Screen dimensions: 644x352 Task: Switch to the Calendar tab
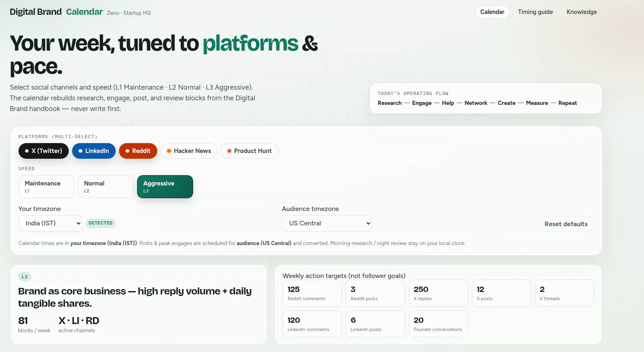pos(492,12)
